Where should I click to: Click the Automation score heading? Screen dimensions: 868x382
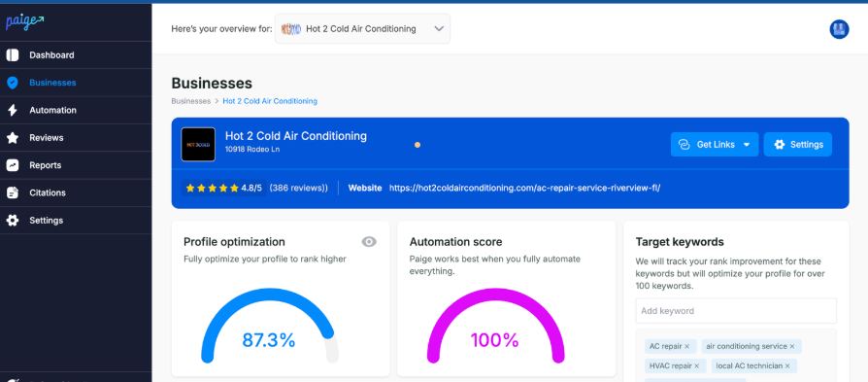[x=456, y=242]
